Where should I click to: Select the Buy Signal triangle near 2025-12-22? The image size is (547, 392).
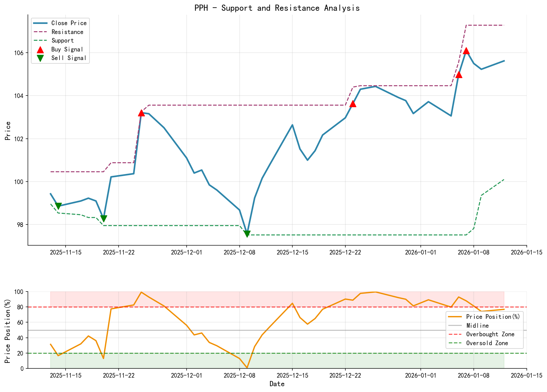[353, 104]
